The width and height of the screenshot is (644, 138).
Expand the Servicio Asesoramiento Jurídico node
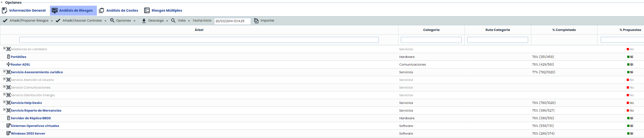(4, 71)
